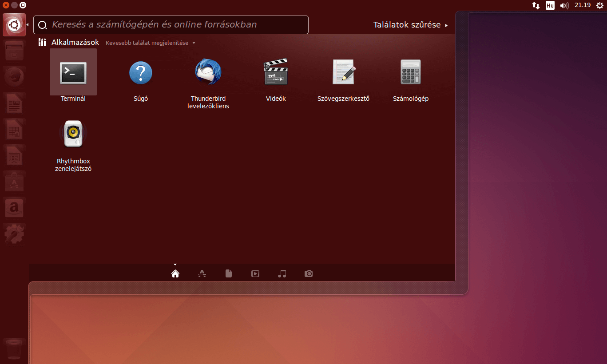
Task: Switch to the Files lens
Action: tap(229, 273)
